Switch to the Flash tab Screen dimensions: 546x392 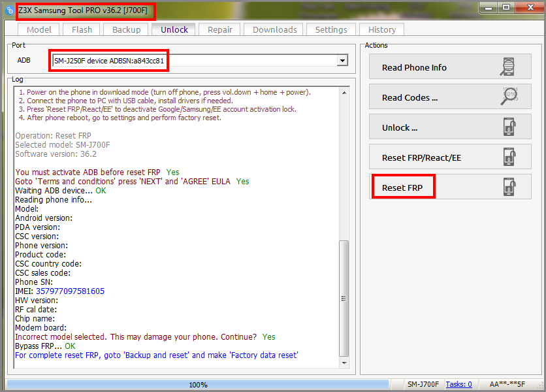coord(82,29)
